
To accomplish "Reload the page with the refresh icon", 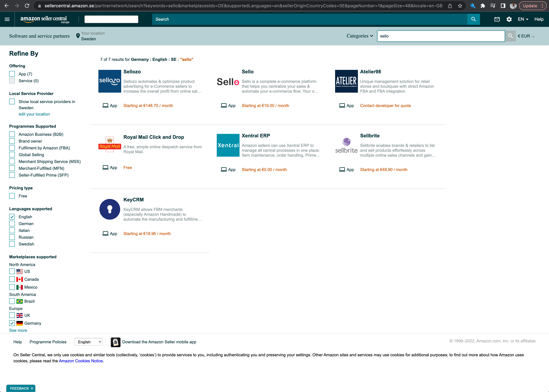I will [27, 6].
